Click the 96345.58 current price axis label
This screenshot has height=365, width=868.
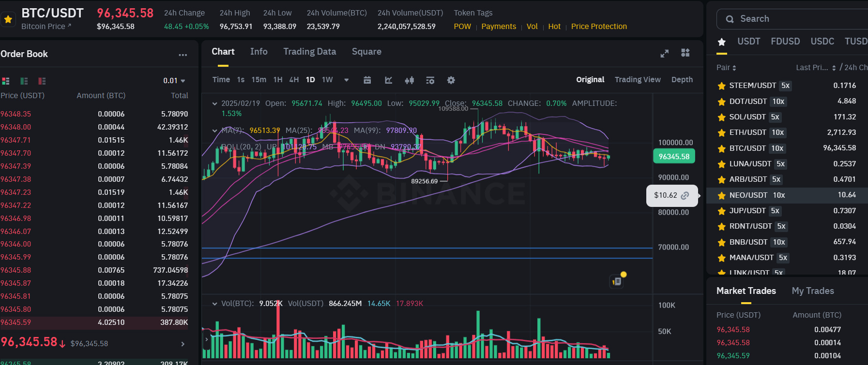click(674, 157)
